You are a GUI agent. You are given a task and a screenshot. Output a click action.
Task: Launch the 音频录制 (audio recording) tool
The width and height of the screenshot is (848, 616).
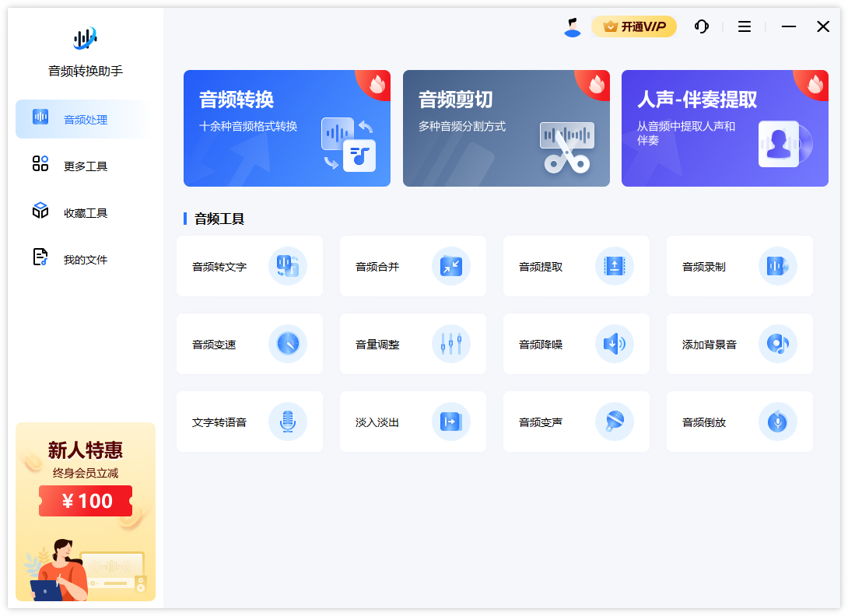point(740,266)
